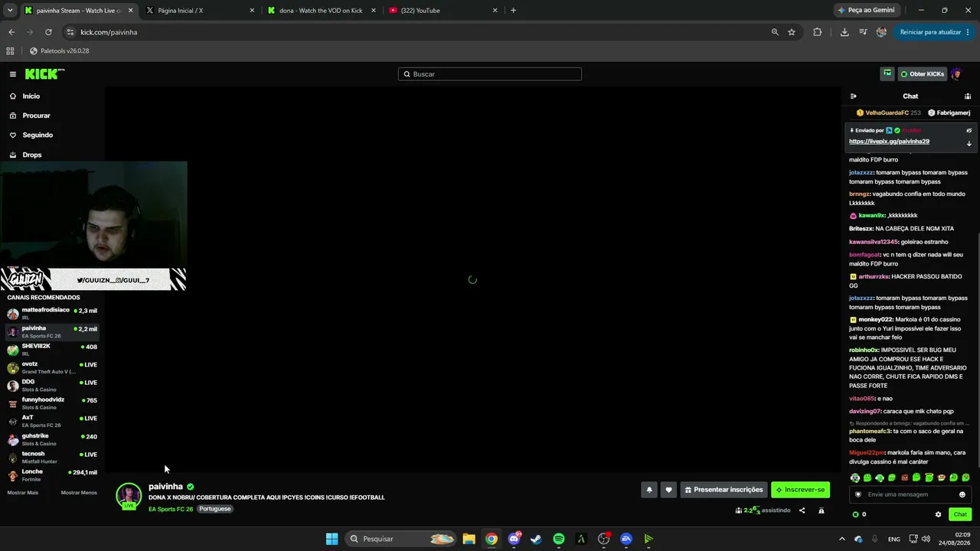Open the Paletools v26.0.28 bookmark
980x551 pixels.
[60, 51]
